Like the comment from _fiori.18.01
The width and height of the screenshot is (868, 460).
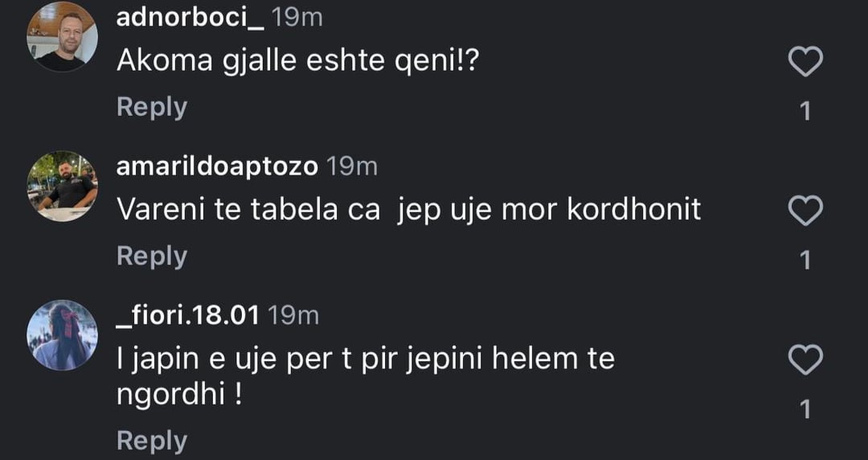805,360
